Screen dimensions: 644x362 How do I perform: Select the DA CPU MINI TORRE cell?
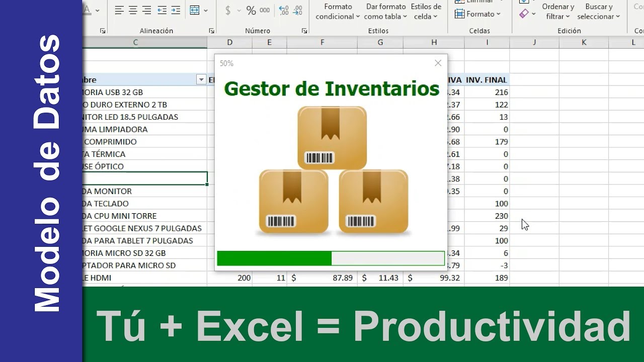145,216
